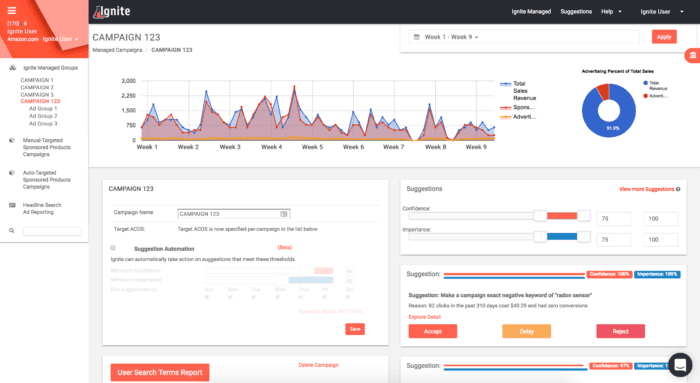Click the Headline Search Ad Reporting icon
700x383 pixels.
pyautogui.click(x=12, y=205)
